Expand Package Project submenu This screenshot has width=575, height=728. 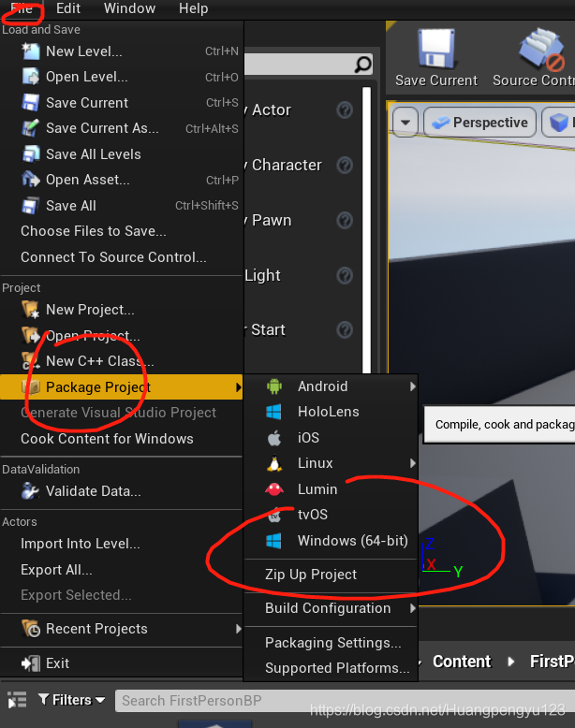point(238,386)
